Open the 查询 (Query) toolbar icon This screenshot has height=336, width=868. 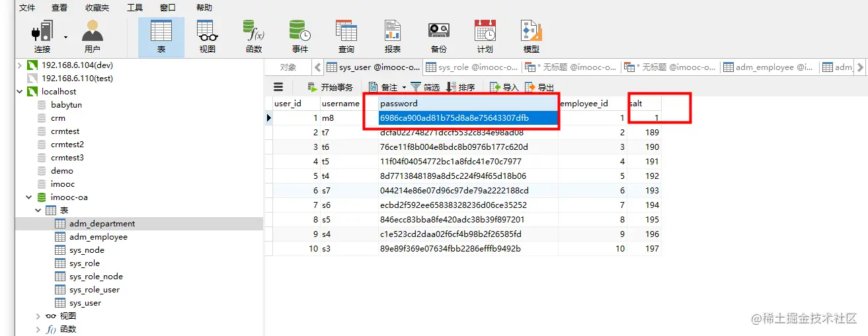(346, 36)
